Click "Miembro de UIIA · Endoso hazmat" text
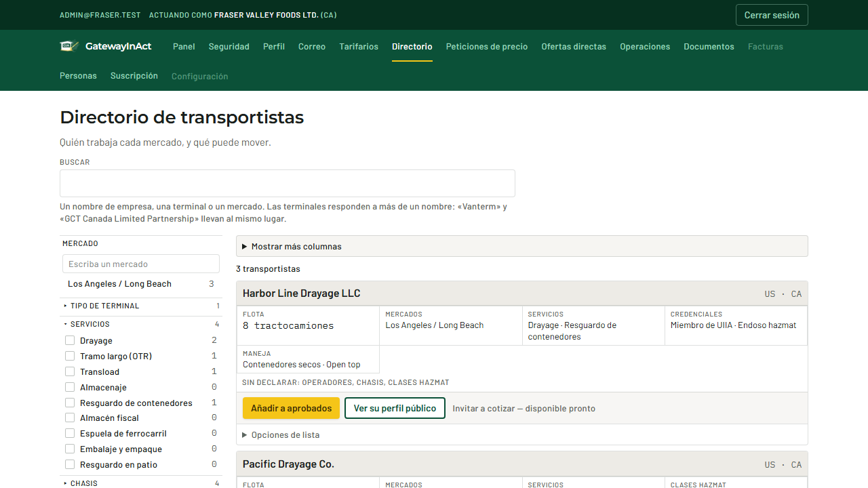 tap(733, 325)
